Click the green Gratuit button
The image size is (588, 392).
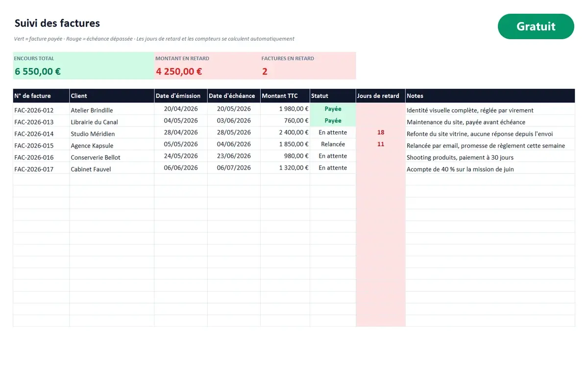tap(536, 26)
